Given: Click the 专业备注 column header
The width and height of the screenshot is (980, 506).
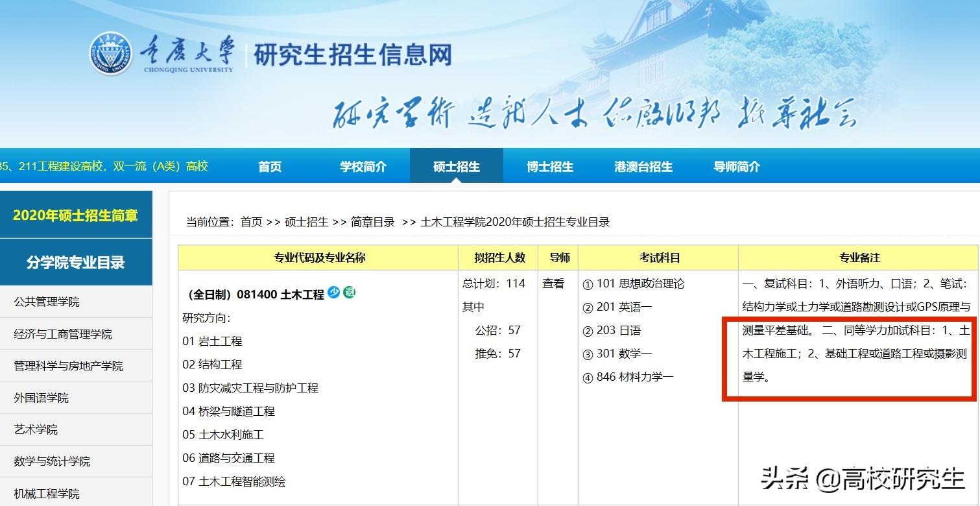Looking at the screenshot, I should click(x=860, y=258).
